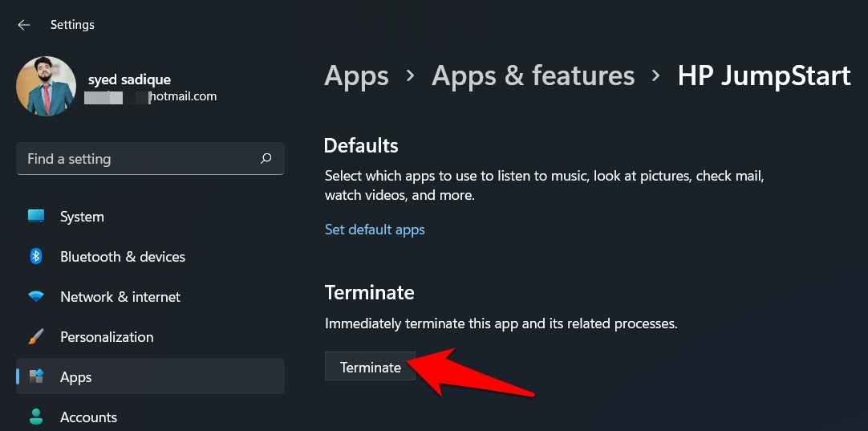The image size is (868, 431).
Task: Click the Apps sidebar icon
Action: coord(36,376)
